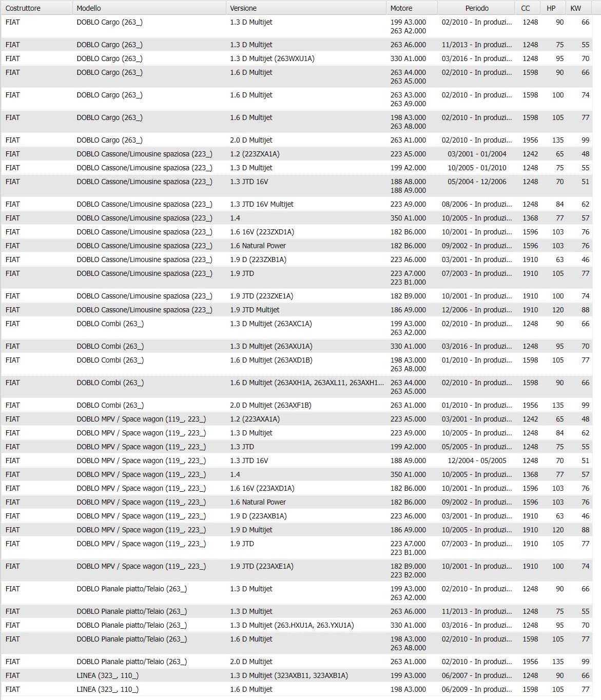Click the motor cell in the 1.6 16V (223ZXD1A) row
This screenshot has width=601, height=700.
(x=408, y=232)
